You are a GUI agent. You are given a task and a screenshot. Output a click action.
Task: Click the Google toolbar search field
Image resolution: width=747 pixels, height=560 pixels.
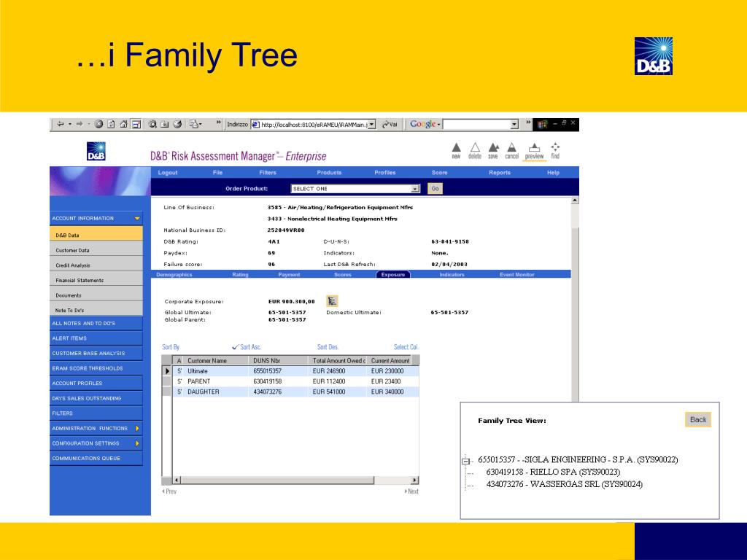(477, 124)
